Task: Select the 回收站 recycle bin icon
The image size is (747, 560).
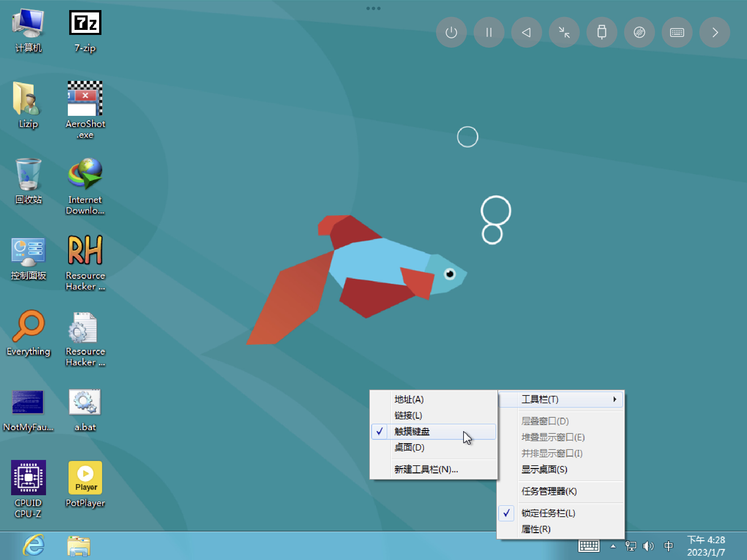Action: coord(28,181)
